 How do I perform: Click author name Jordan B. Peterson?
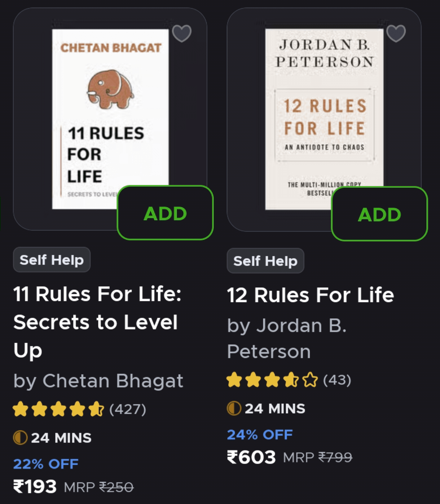coord(287,338)
